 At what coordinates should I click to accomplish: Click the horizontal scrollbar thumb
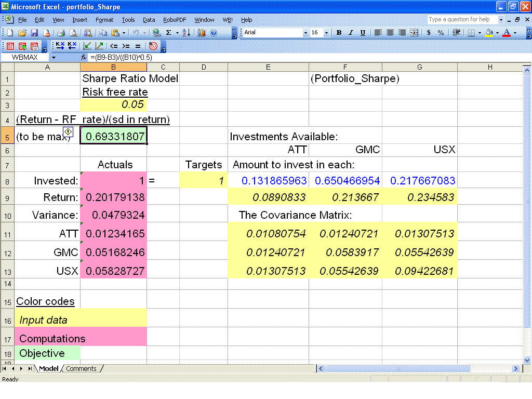click(397, 368)
